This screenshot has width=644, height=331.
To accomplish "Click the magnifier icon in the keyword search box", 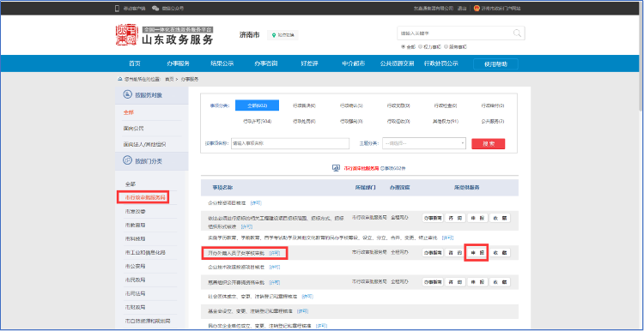I will (x=517, y=33).
